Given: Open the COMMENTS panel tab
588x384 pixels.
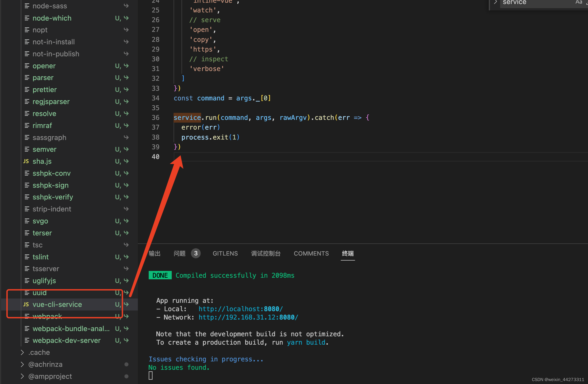Looking at the screenshot, I should [311, 254].
